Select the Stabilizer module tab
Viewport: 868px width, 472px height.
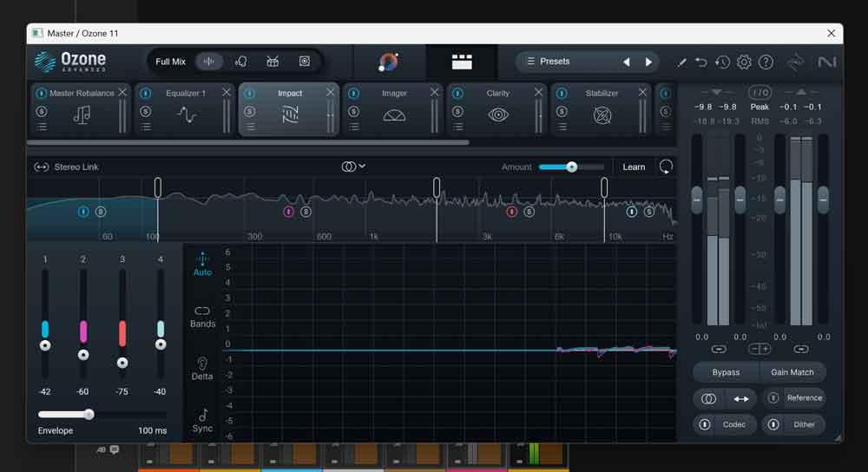tap(602, 93)
